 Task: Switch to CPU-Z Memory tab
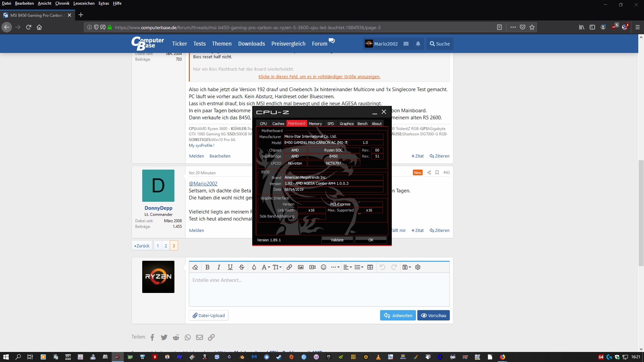(315, 124)
